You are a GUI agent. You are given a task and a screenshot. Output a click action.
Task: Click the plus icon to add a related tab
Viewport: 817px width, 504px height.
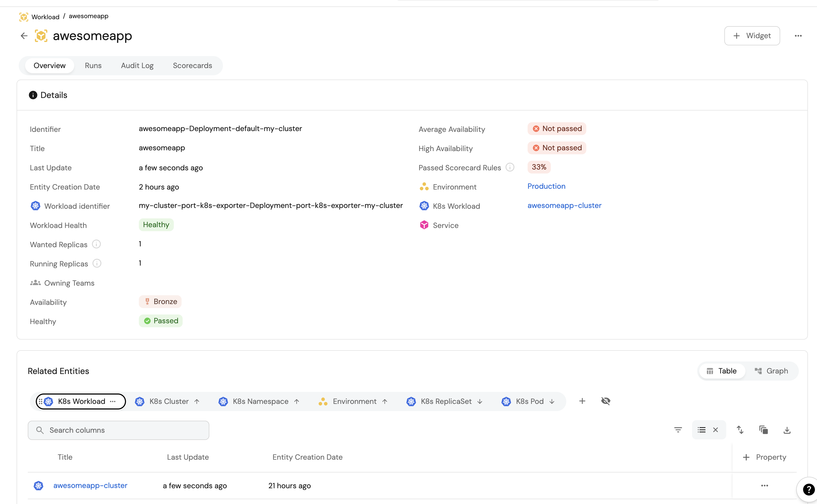(x=582, y=401)
